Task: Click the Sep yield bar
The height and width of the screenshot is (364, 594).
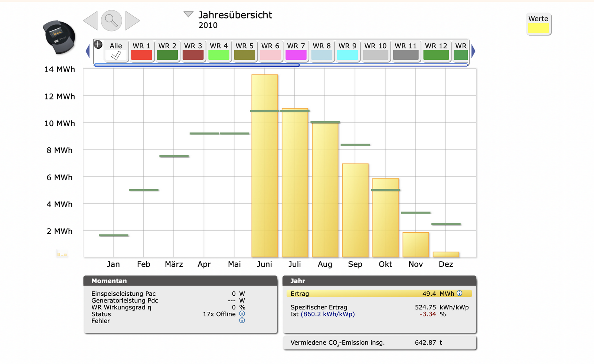Action: pyautogui.click(x=355, y=210)
